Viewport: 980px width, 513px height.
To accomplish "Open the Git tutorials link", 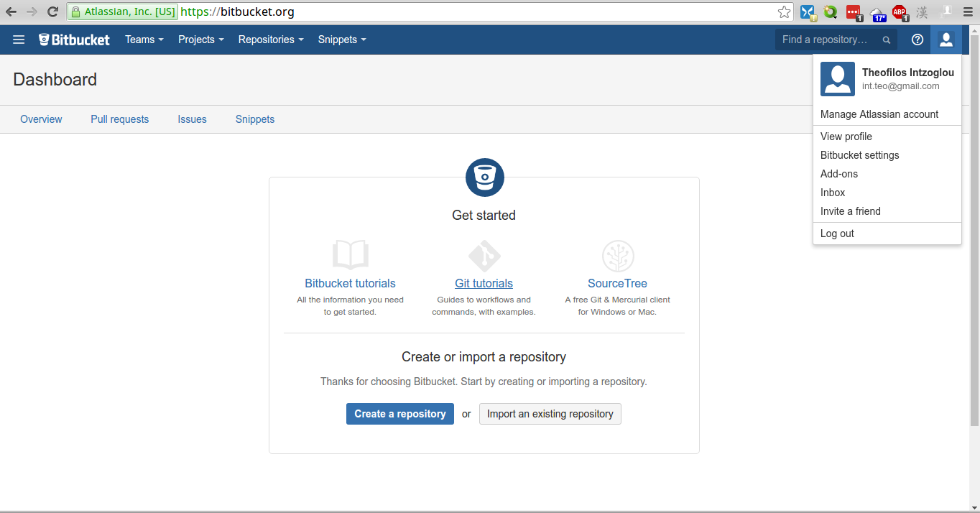I will pyautogui.click(x=484, y=283).
